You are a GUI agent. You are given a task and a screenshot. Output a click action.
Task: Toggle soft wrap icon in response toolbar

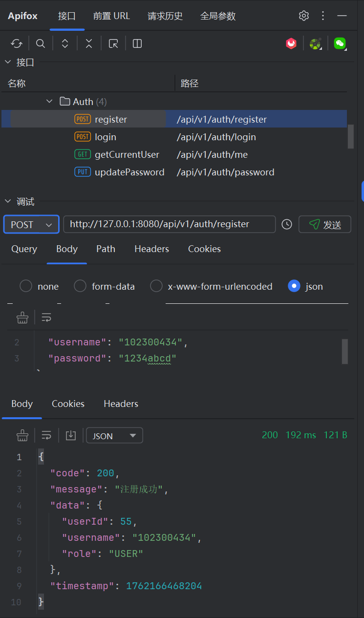coord(46,435)
